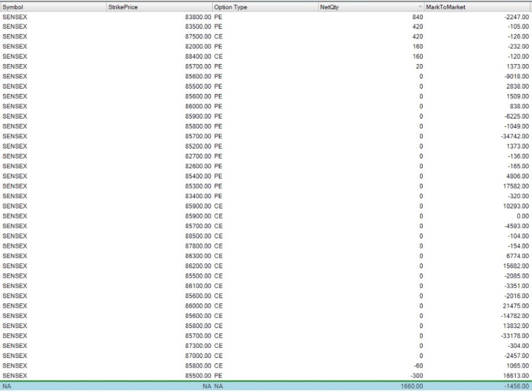532x392 pixels.
Task: Select the 85200.00 strike price cell
Action: pos(198,146)
